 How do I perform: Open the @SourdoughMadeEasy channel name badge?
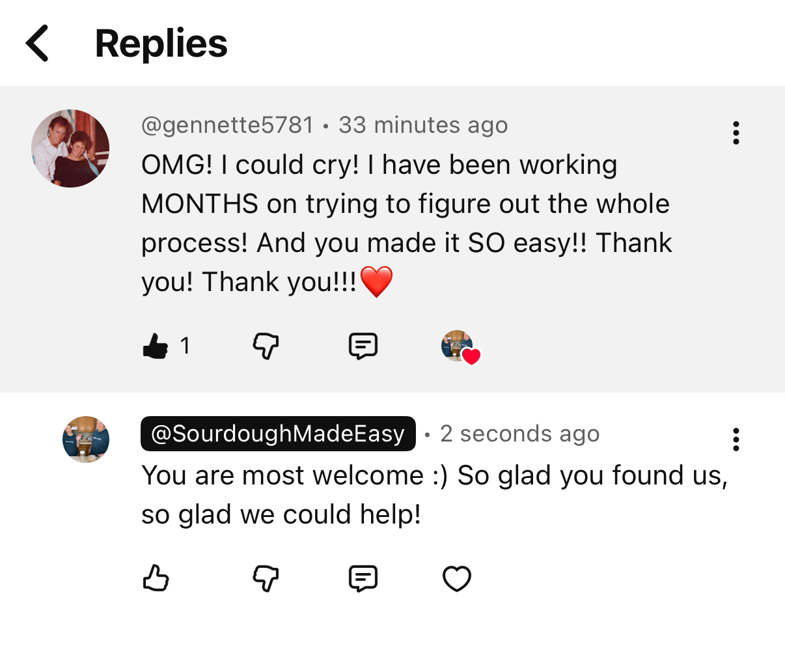278,434
